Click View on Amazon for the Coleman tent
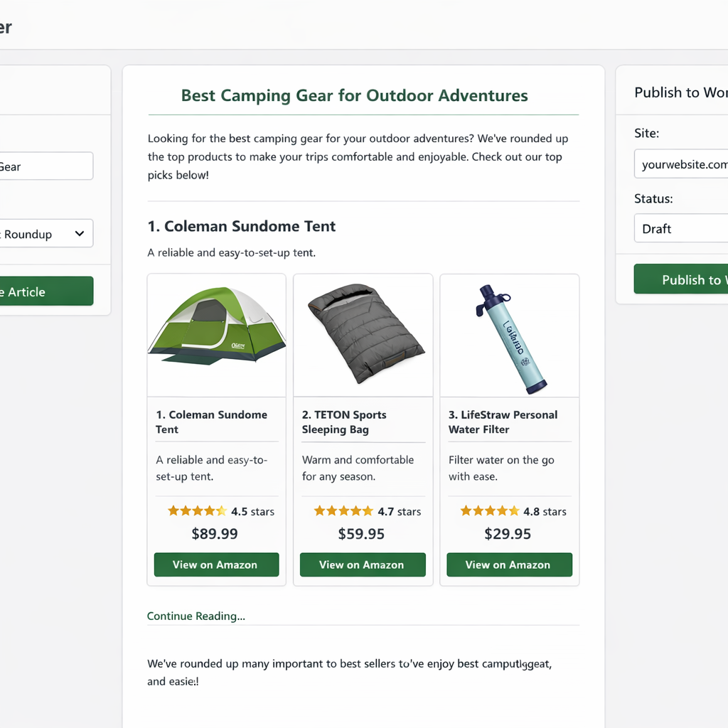This screenshot has width=728, height=728. click(x=216, y=564)
